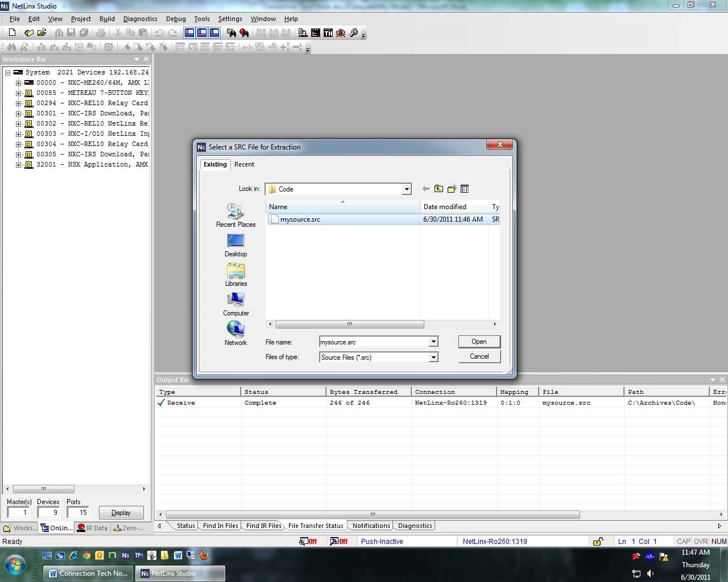This screenshot has height=582, width=728.
Task: Switch to Connection Tech No... taskbar window
Action: click(89, 573)
